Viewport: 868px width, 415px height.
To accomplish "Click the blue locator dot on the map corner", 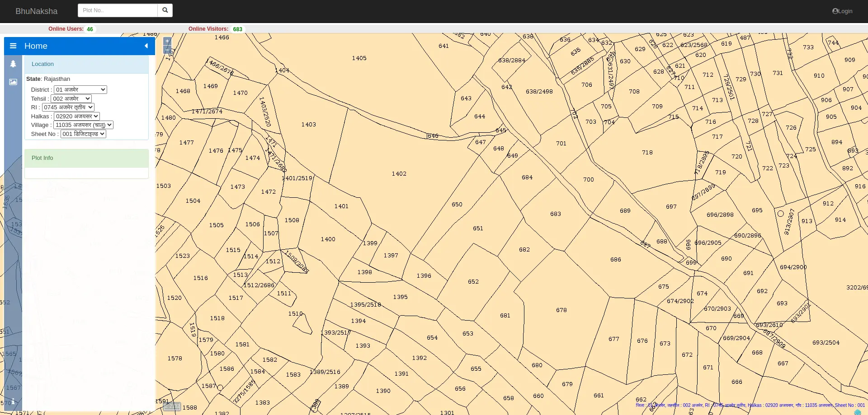I will coord(858,411).
